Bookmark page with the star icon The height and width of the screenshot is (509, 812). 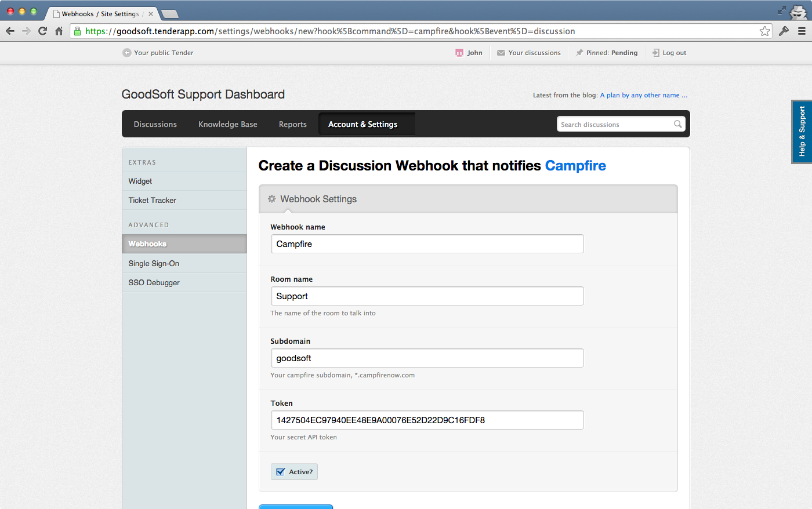point(764,31)
